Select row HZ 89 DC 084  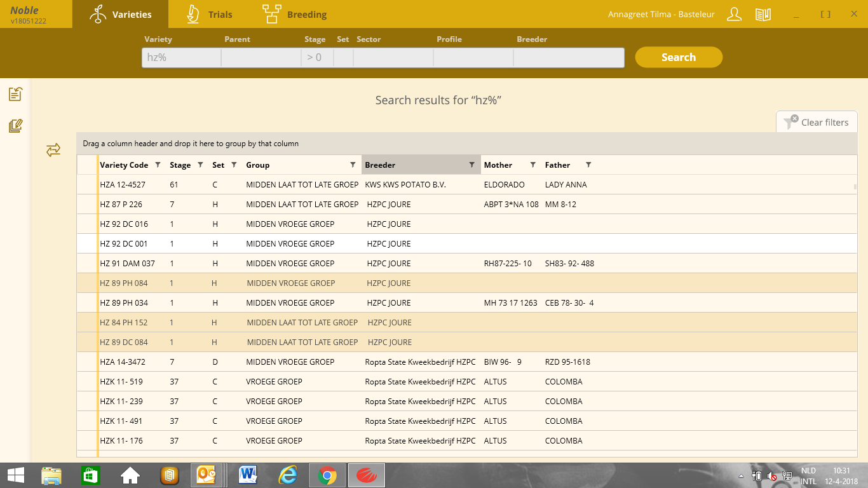tap(467, 342)
